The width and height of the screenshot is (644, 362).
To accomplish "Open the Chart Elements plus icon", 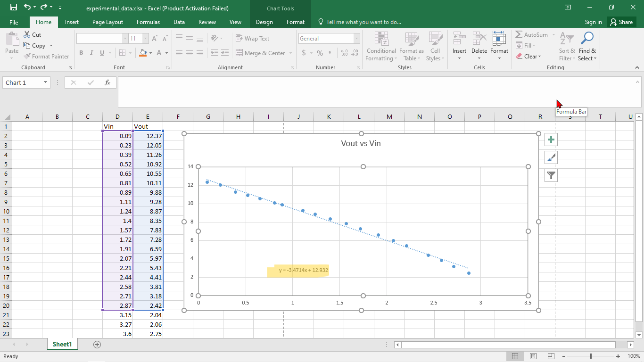I will tap(550, 139).
